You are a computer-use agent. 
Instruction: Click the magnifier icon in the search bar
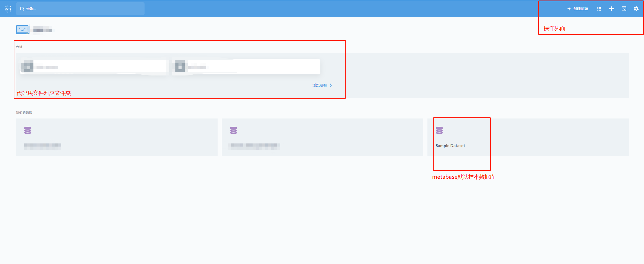click(x=22, y=8)
